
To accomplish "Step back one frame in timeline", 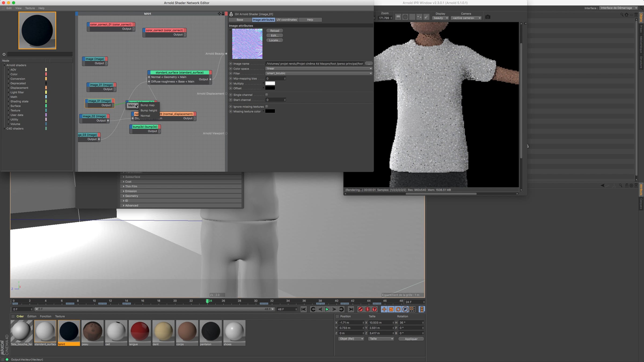I will (320, 309).
